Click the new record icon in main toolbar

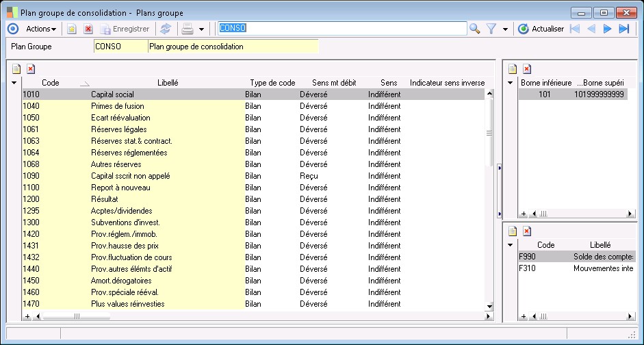71,29
